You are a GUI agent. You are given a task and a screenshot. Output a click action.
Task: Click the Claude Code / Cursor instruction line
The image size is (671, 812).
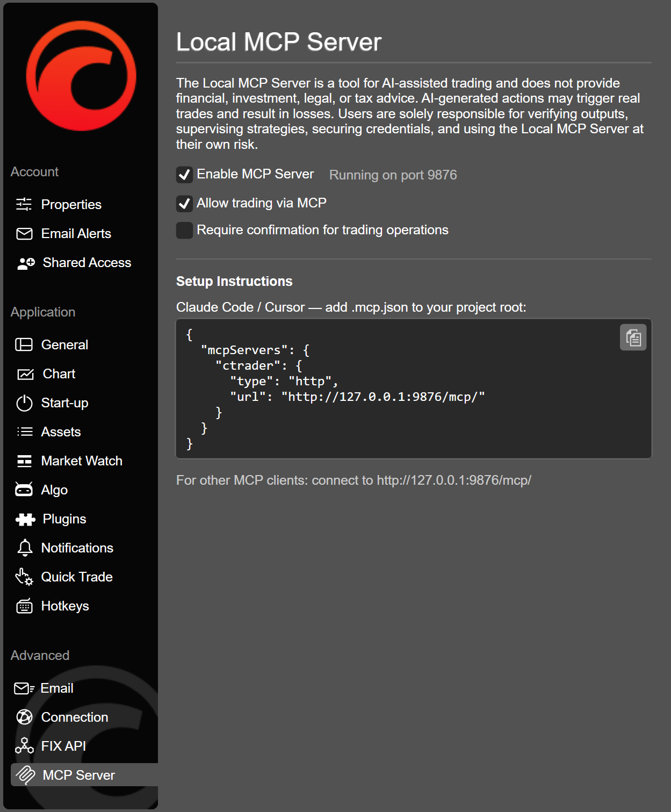351,307
